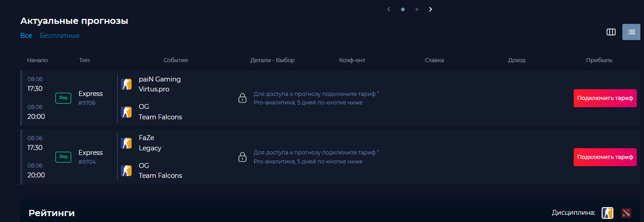The height and width of the screenshot is (222, 644).
Task: Click Pro badge of Express #9706
Action: [x=63, y=98]
